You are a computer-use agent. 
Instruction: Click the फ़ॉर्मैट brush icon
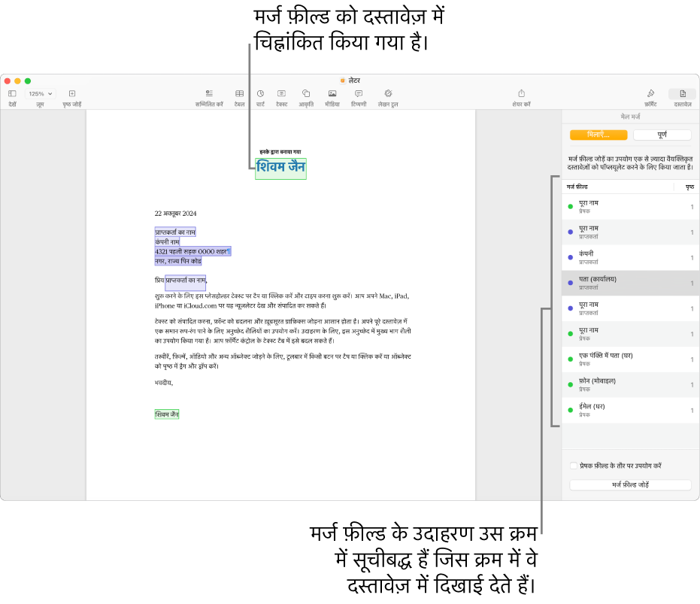tap(650, 93)
